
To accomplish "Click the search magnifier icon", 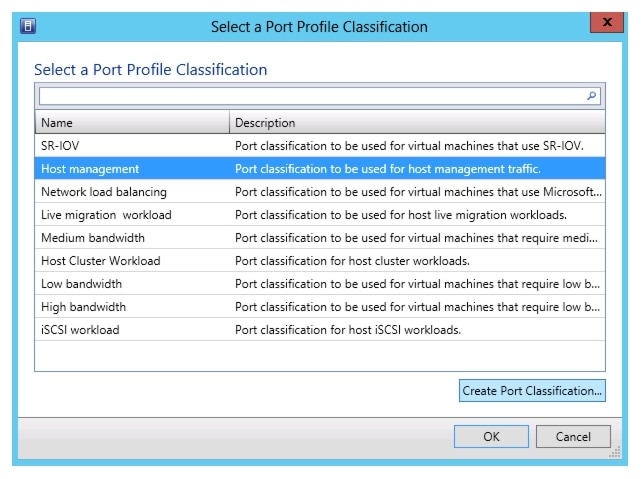I will tap(592, 96).
